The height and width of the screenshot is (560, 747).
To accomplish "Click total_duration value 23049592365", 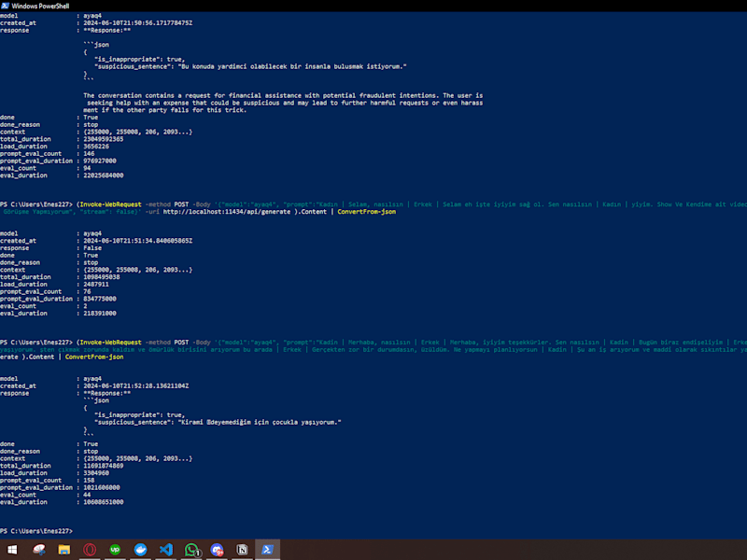I will [104, 139].
